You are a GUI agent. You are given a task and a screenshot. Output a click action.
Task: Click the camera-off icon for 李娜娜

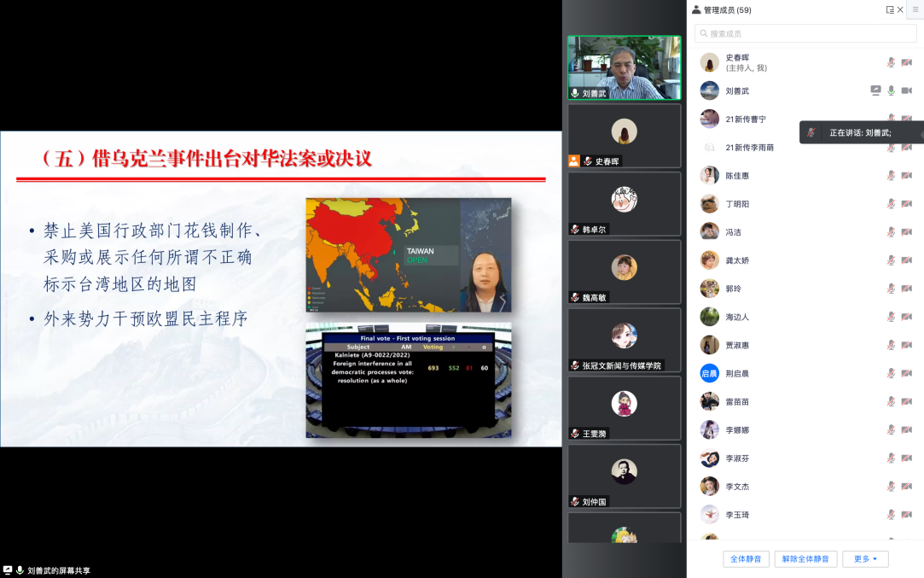[906, 429]
